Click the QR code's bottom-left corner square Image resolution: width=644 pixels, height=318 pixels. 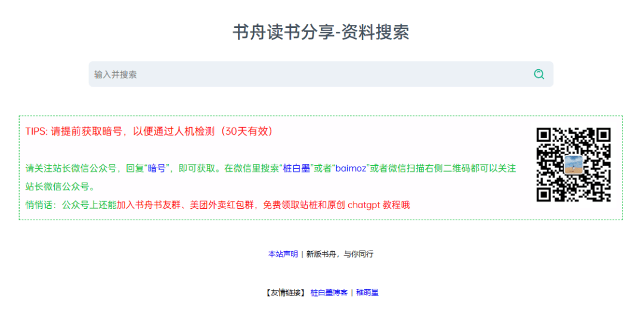pyautogui.click(x=543, y=194)
